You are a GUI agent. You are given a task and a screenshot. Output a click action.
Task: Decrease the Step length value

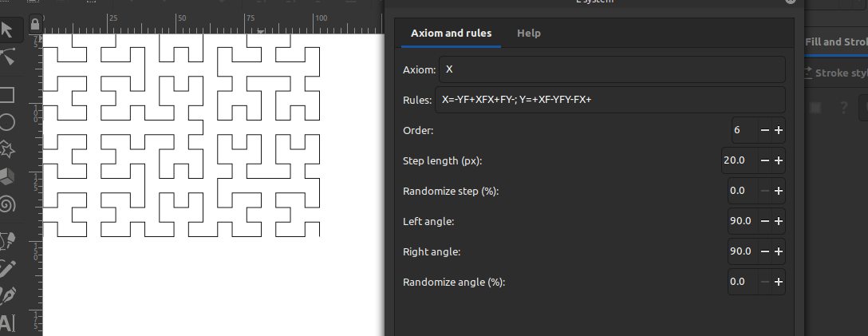765,160
